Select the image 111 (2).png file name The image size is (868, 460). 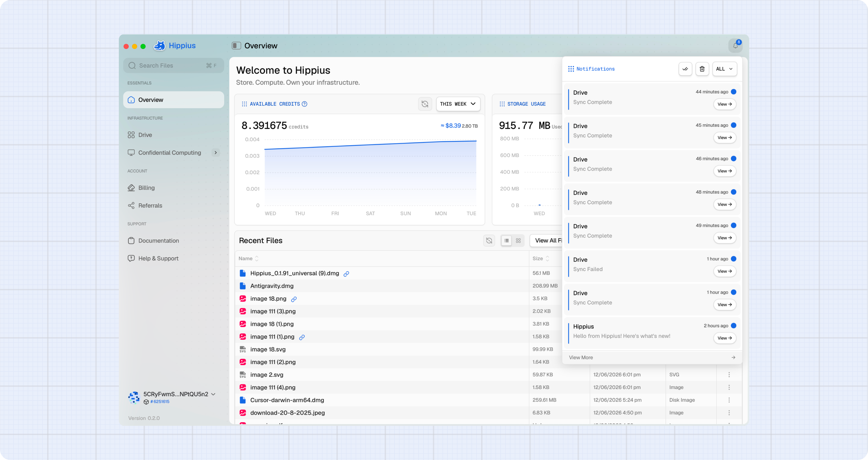click(273, 362)
